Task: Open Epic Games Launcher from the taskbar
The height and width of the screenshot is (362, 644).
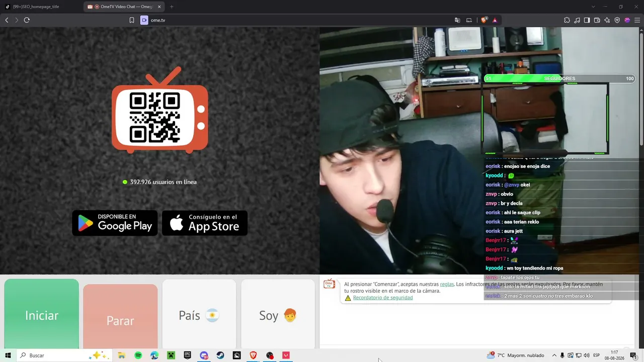Action: click(x=187, y=355)
